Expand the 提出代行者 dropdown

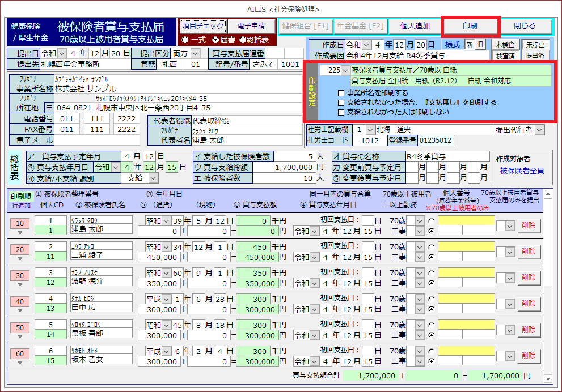539,130
